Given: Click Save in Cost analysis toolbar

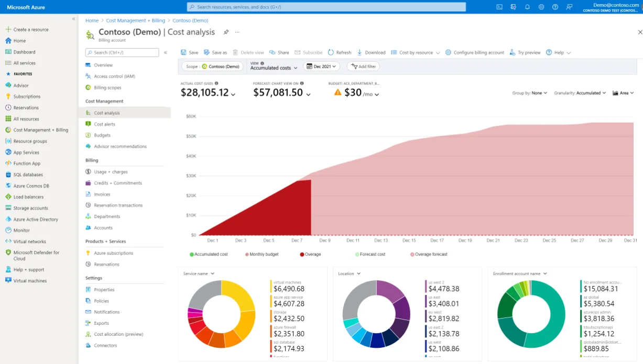Looking at the screenshot, I should [x=189, y=52].
